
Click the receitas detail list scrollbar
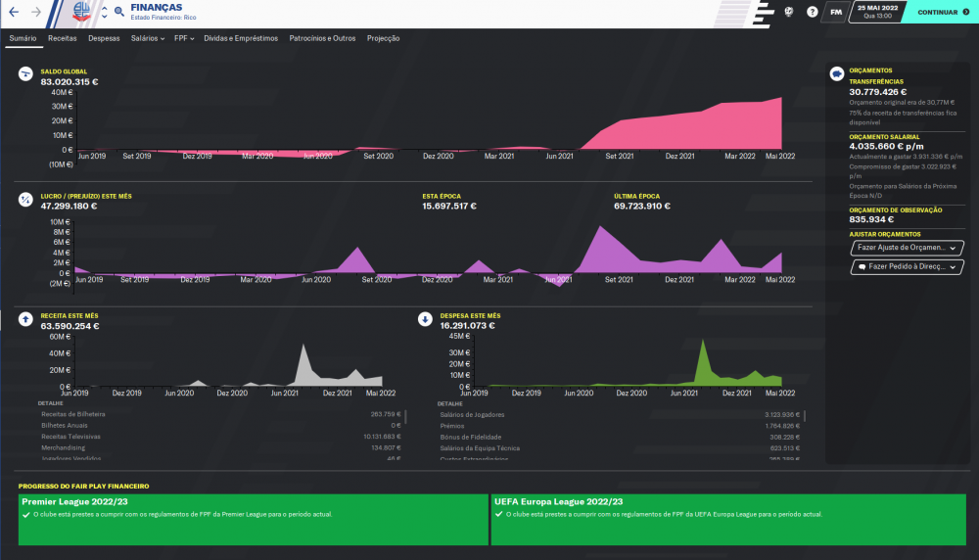(406, 416)
